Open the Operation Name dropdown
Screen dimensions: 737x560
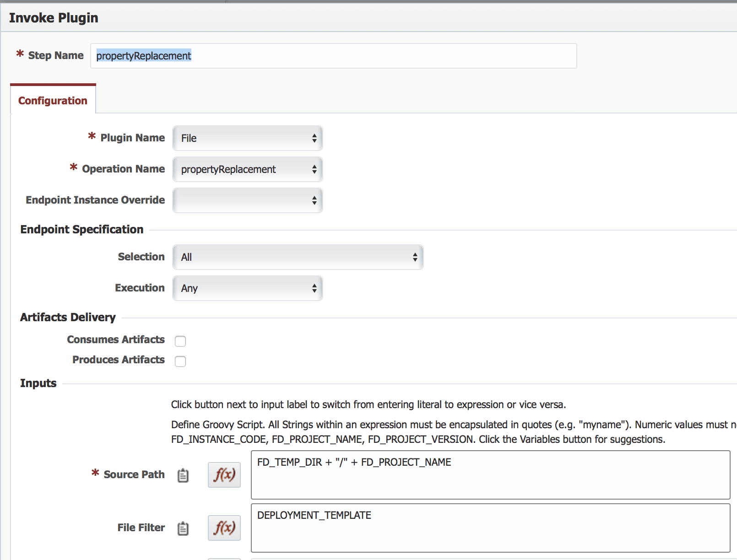[x=248, y=169]
